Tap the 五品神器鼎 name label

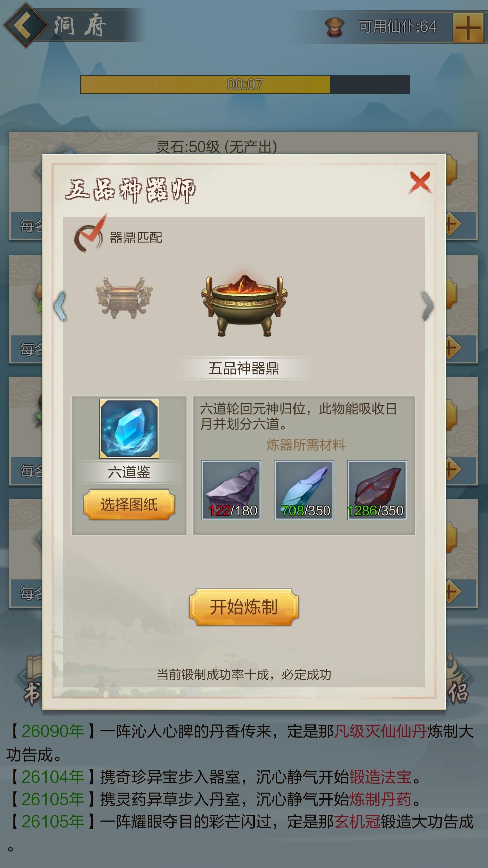[x=244, y=368]
